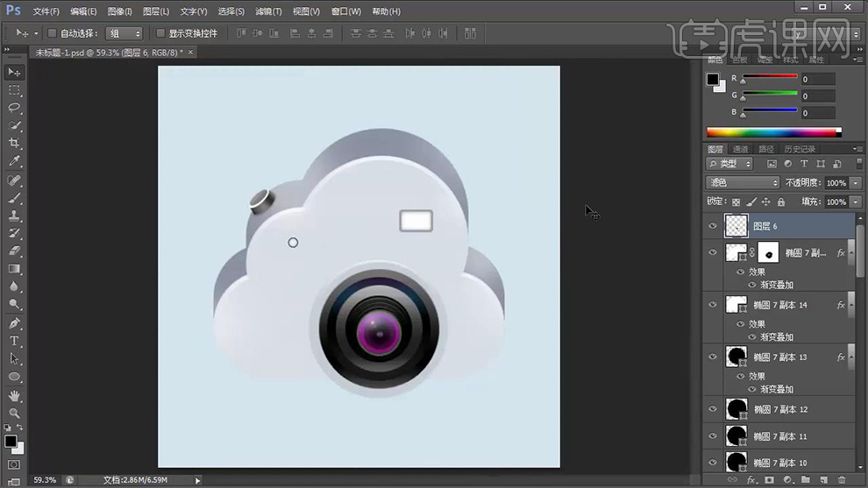The image size is (868, 488).
Task: Collapse effects of 椭圆 7 副本 14
Action: point(850,305)
